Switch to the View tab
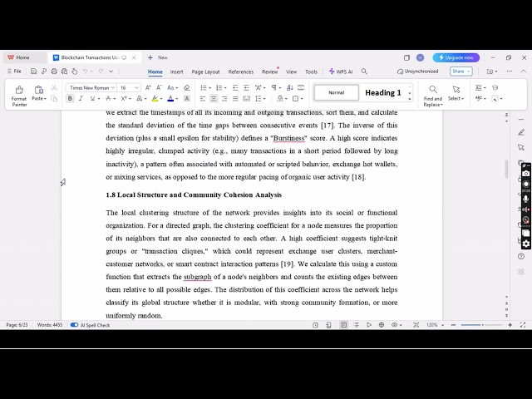This screenshot has height=399, width=532. tap(291, 71)
